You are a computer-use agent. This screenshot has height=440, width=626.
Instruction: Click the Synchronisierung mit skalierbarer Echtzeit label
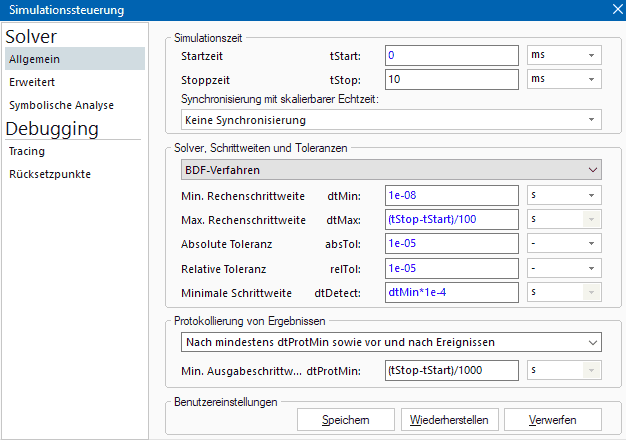280,99
